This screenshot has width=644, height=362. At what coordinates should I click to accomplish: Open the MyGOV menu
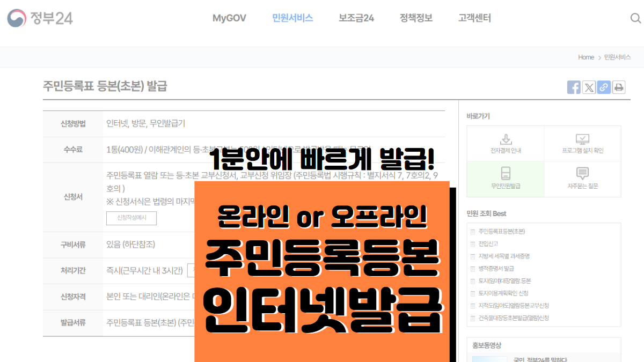point(229,18)
